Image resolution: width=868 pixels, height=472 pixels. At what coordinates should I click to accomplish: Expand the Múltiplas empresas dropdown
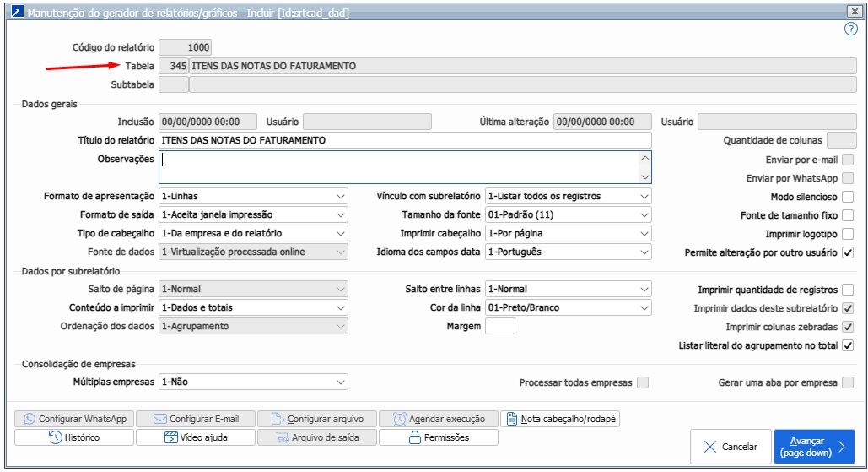[x=253, y=382]
